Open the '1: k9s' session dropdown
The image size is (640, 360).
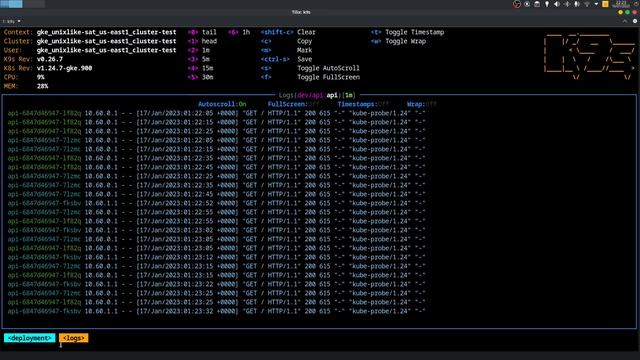(11, 21)
